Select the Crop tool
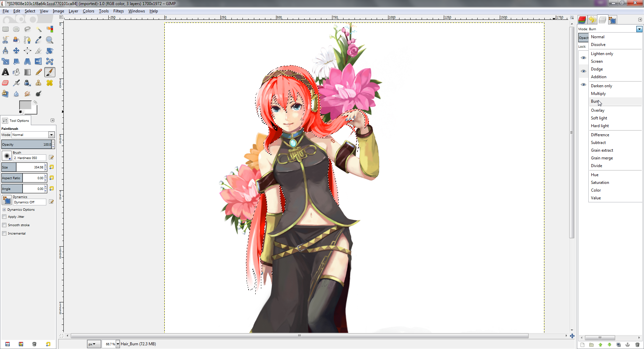Viewport: 644px width, 349px height. [x=39, y=51]
